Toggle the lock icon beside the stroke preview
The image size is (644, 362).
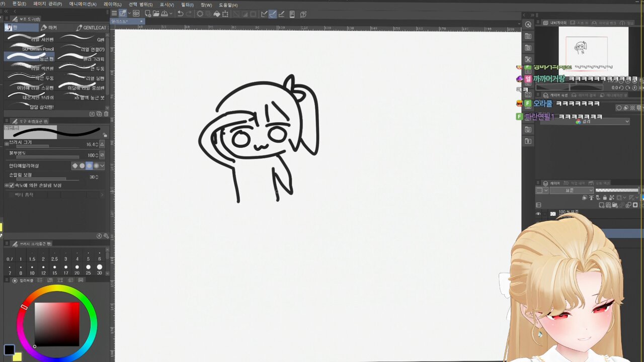[105, 135]
